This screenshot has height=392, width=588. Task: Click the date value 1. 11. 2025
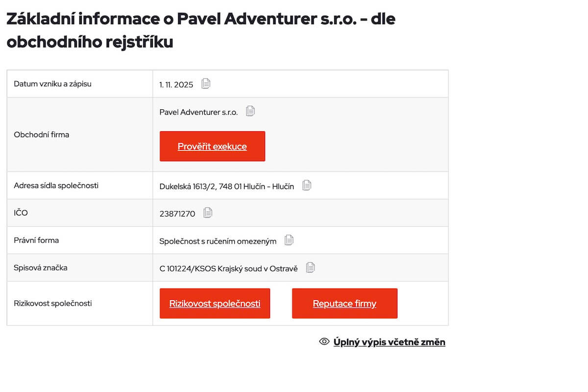click(x=176, y=85)
